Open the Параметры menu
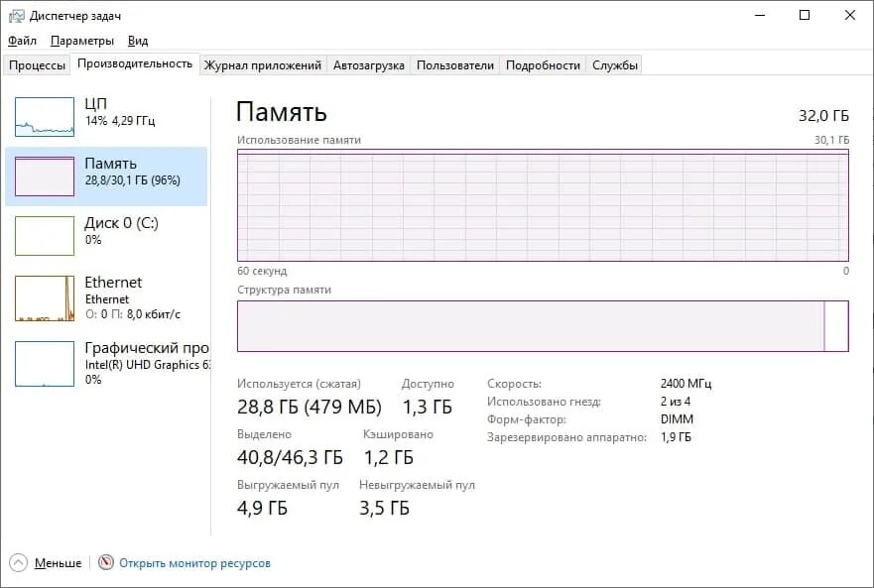This screenshot has width=874, height=588. coord(82,41)
